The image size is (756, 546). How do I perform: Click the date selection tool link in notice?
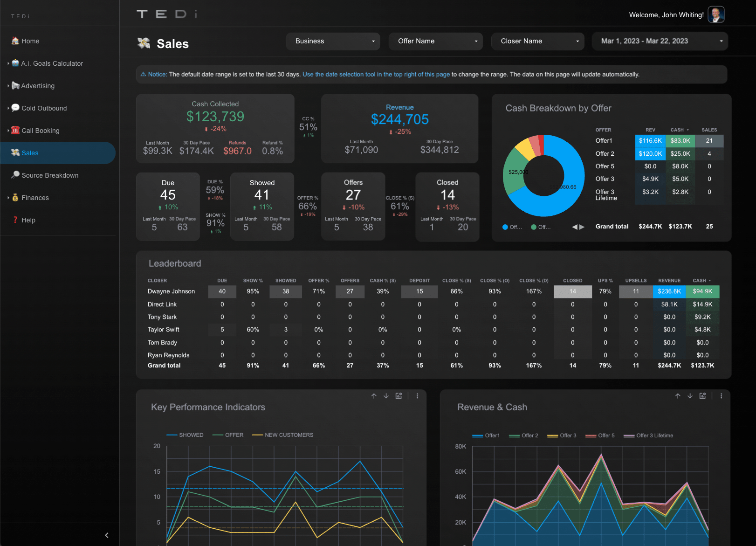pyautogui.click(x=376, y=74)
